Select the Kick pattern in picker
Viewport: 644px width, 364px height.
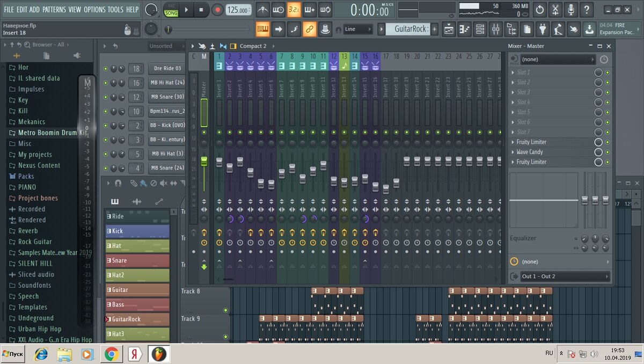pos(137,231)
